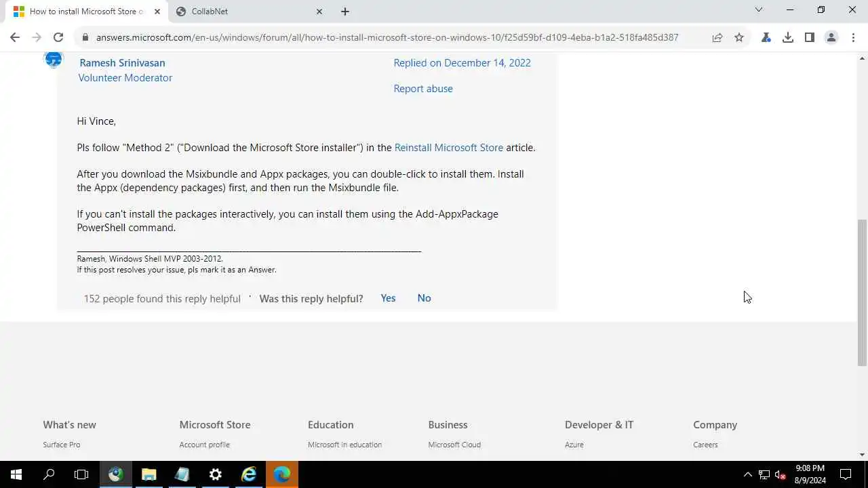Open the downloads tray icon
Screen dimensions: 868x488
[788, 37]
